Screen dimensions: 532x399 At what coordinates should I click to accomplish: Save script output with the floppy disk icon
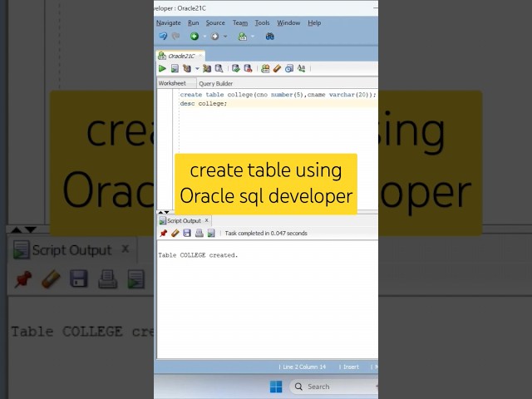(x=187, y=233)
